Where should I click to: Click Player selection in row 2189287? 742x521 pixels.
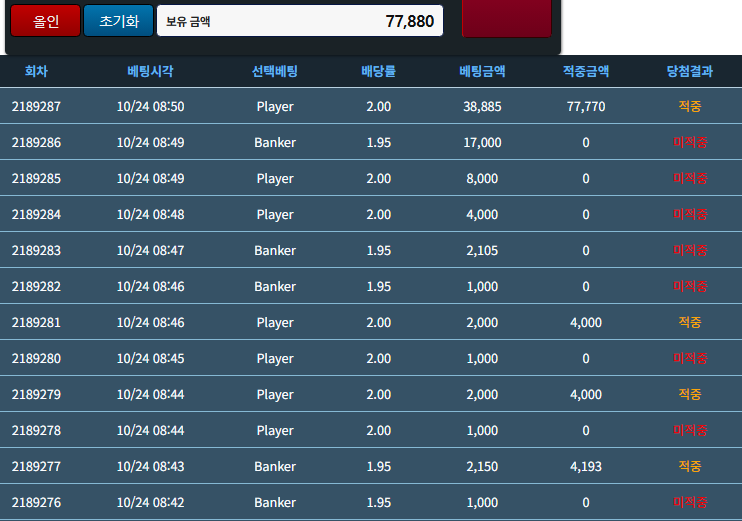click(275, 107)
